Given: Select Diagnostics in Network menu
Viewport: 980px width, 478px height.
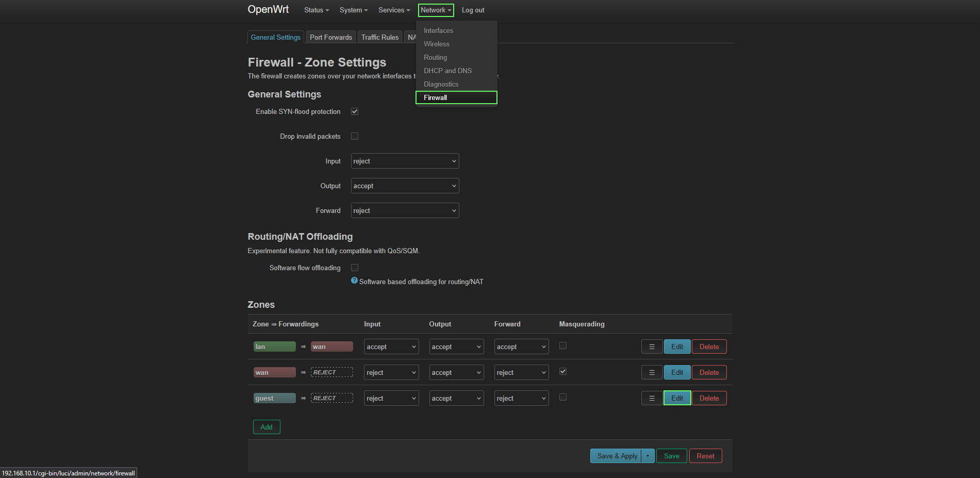Looking at the screenshot, I should point(456,84).
